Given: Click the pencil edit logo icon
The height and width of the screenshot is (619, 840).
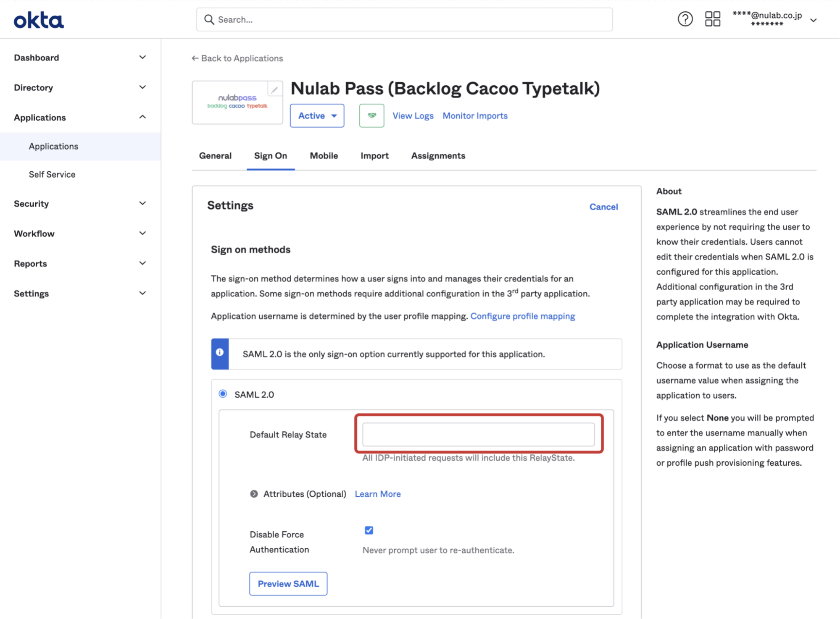Looking at the screenshot, I should pos(274,89).
